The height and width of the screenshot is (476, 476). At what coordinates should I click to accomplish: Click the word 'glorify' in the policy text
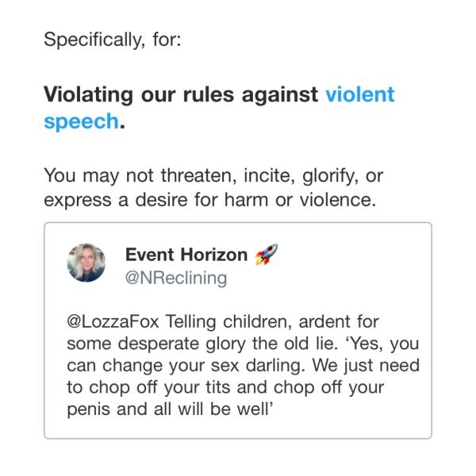(314, 174)
